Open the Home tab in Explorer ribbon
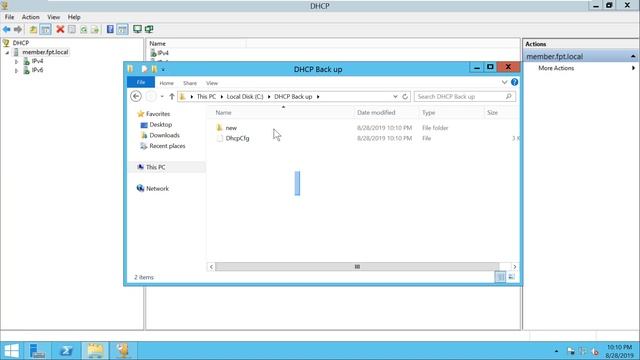Image resolution: width=640 pixels, height=360 pixels. [x=166, y=83]
